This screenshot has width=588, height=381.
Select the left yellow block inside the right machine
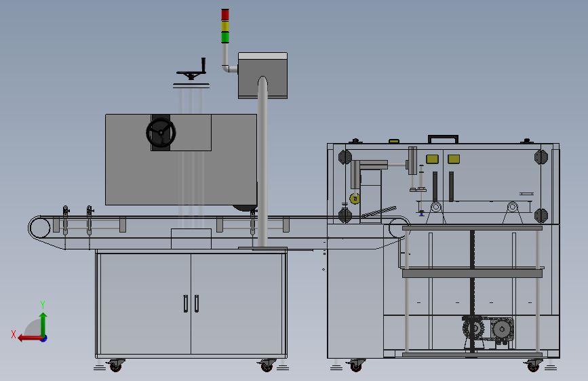(x=433, y=159)
